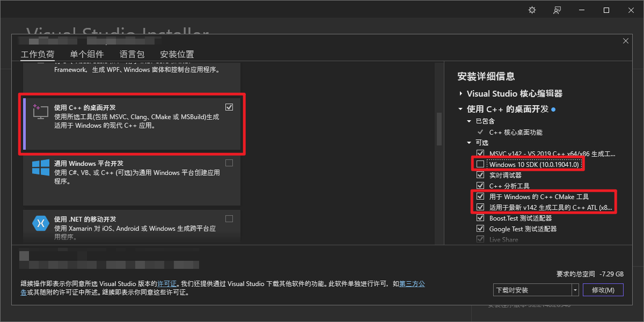Image resolution: width=644 pixels, height=322 pixels.
Task: Toggle dark theme sun icon in title bar
Action: click(532, 10)
